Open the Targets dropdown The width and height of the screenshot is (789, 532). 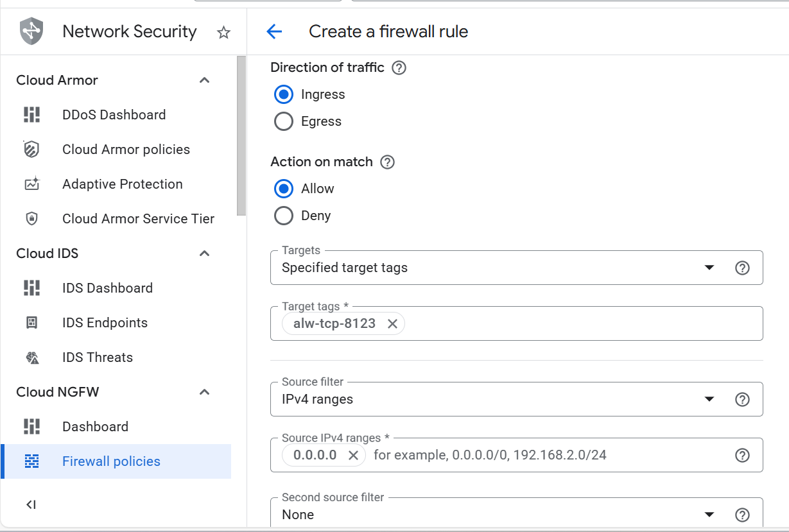709,268
